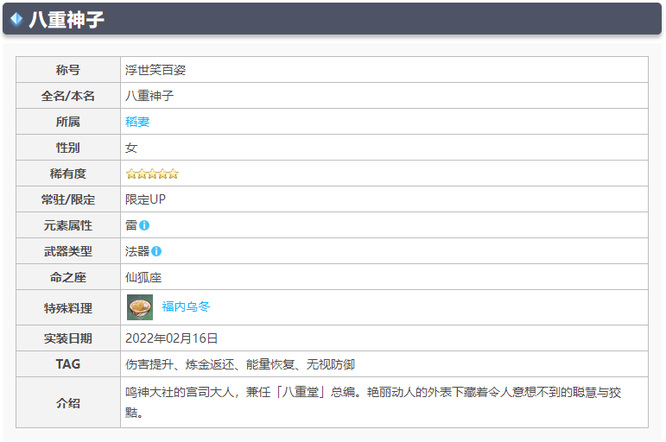The height and width of the screenshot is (442, 666).
Task: Click the 仙狐座 value
Action: pos(143,277)
